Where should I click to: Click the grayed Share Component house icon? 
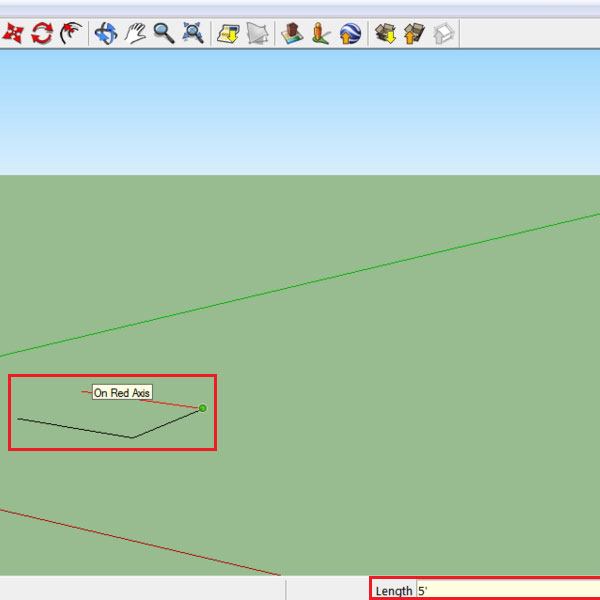click(x=443, y=34)
